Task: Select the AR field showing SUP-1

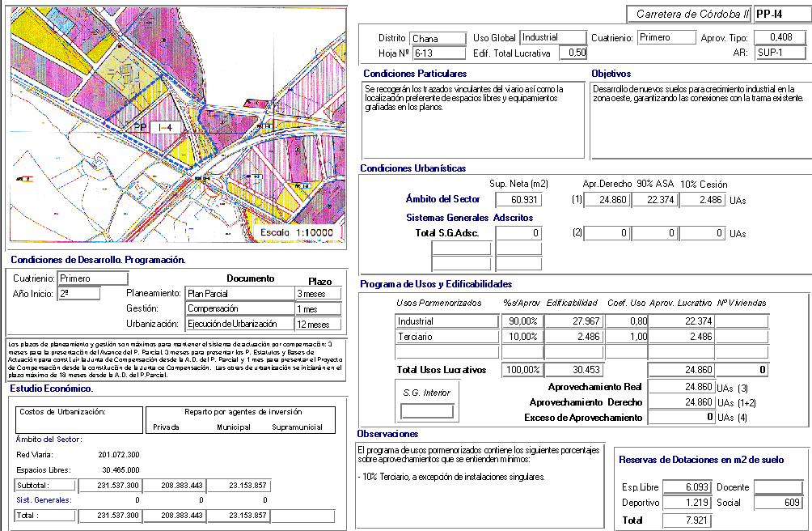Action: point(780,53)
